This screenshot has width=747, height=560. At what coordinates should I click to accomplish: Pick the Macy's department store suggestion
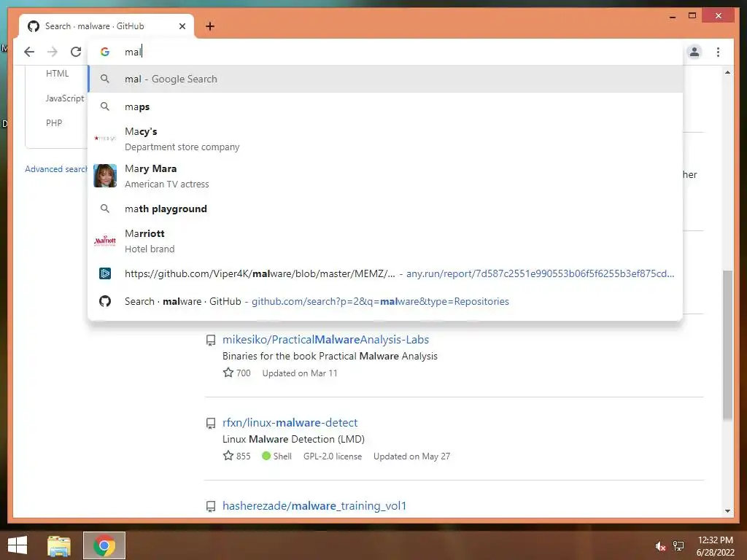[x=385, y=139]
